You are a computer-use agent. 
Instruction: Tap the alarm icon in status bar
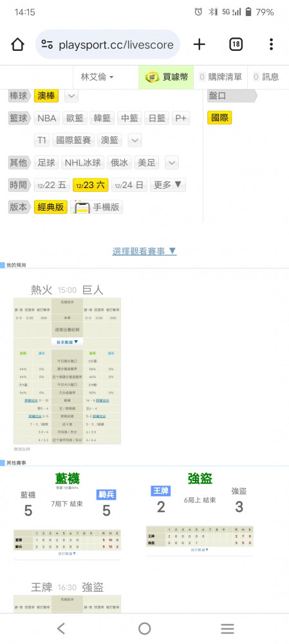198,12
